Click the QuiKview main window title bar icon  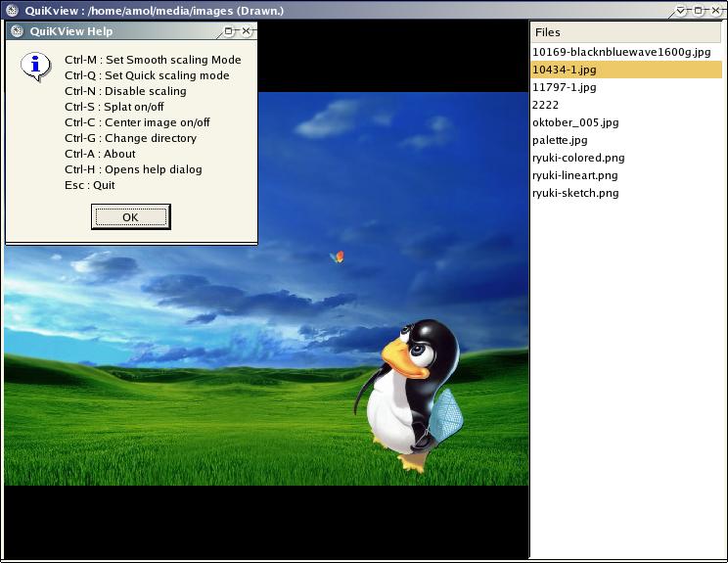12,10
